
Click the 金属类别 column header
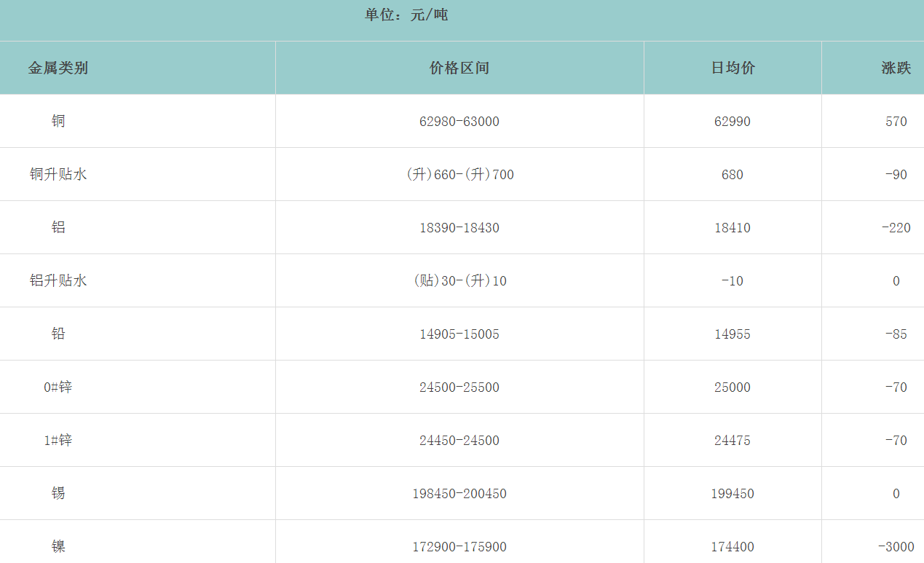pyautogui.click(x=58, y=68)
